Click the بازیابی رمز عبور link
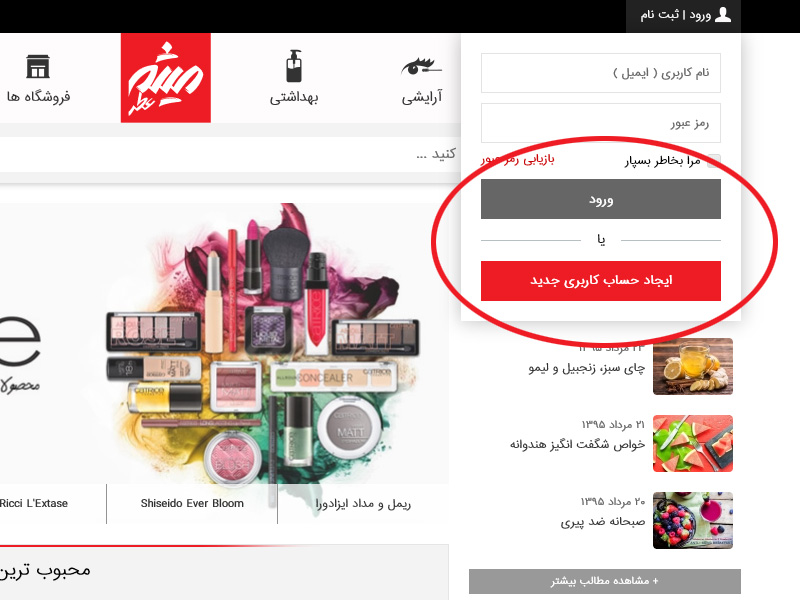Screen dimensions: 800x600 [518, 160]
